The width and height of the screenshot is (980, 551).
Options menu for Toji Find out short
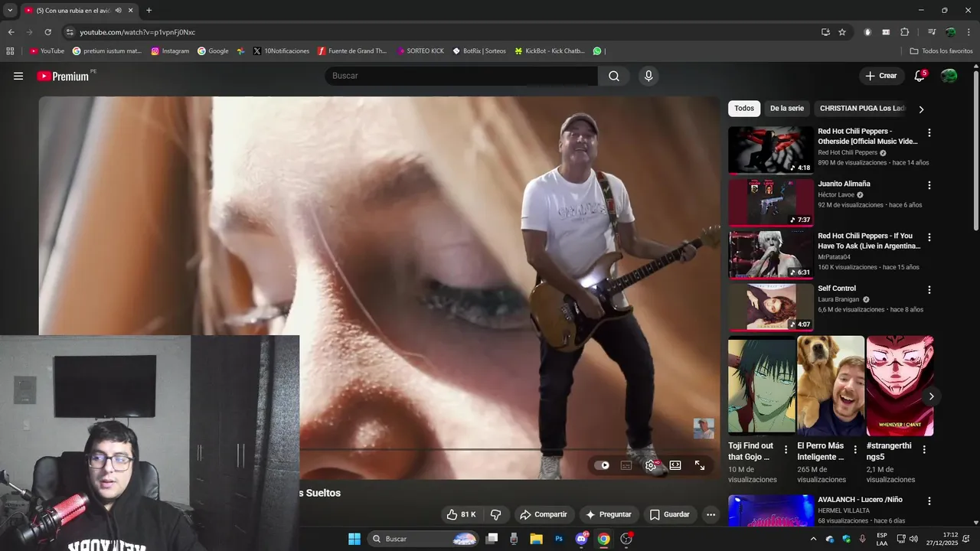[x=786, y=450]
